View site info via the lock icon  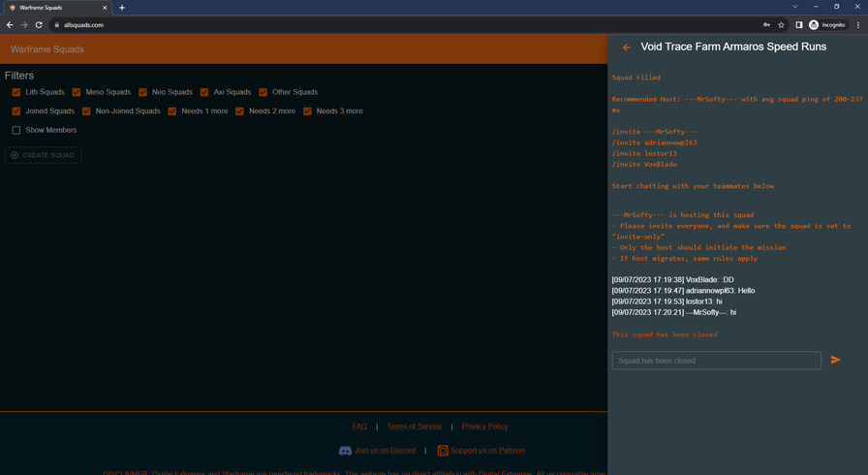(56, 25)
